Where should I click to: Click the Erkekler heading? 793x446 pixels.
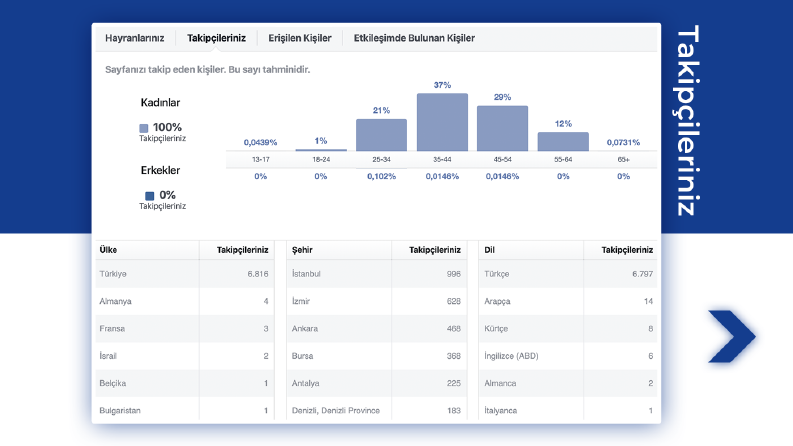tap(160, 170)
